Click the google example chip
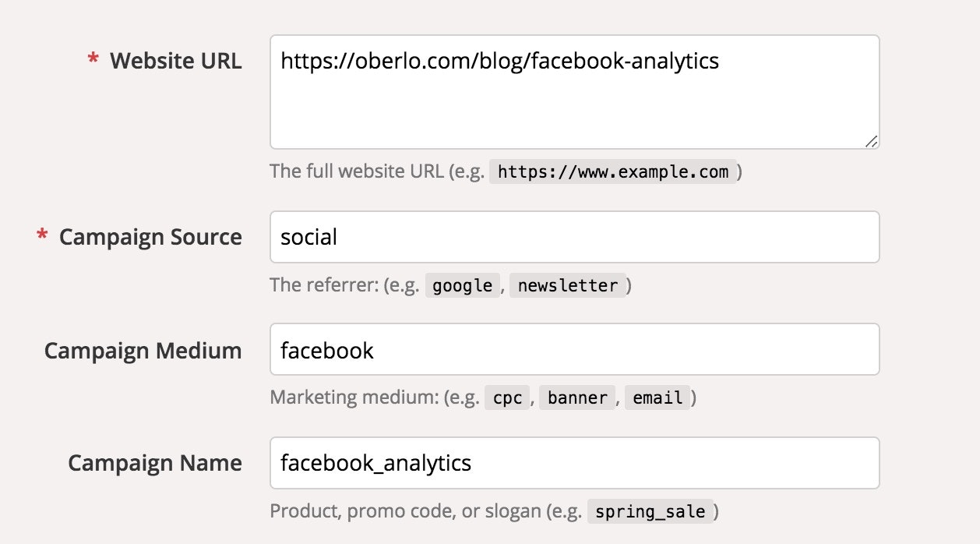 [x=461, y=285]
